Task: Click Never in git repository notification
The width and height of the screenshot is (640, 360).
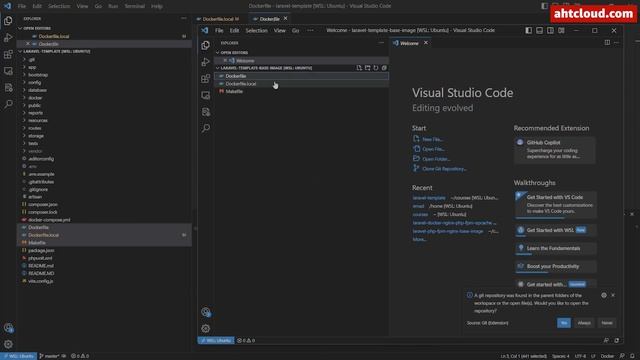Action: tap(607, 323)
